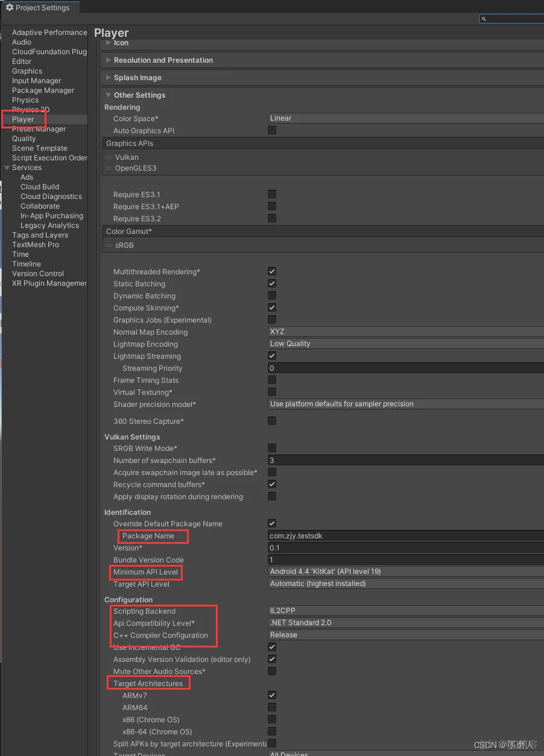Toggle Recycle command buffers checkbox
This screenshot has width=544, height=756.
pyautogui.click(x=272, y=484)
